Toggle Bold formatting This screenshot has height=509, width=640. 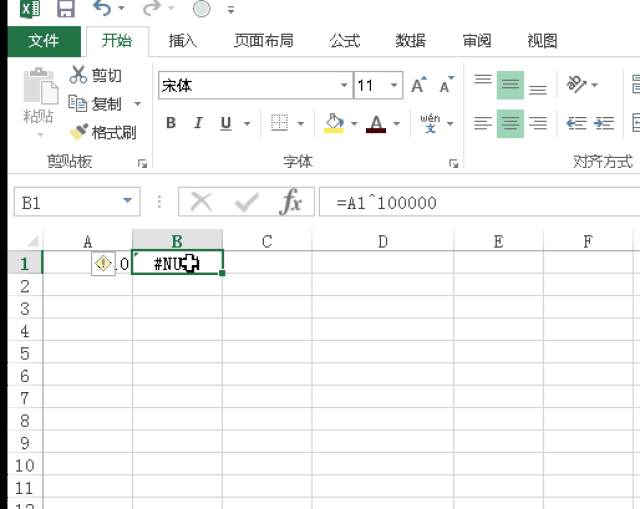[171, 123]
